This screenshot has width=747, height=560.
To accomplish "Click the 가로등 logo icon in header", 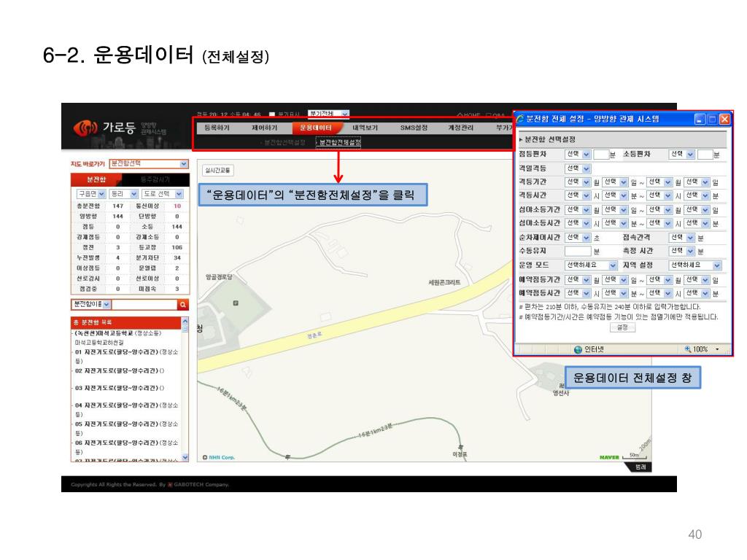I will (86, 128).
